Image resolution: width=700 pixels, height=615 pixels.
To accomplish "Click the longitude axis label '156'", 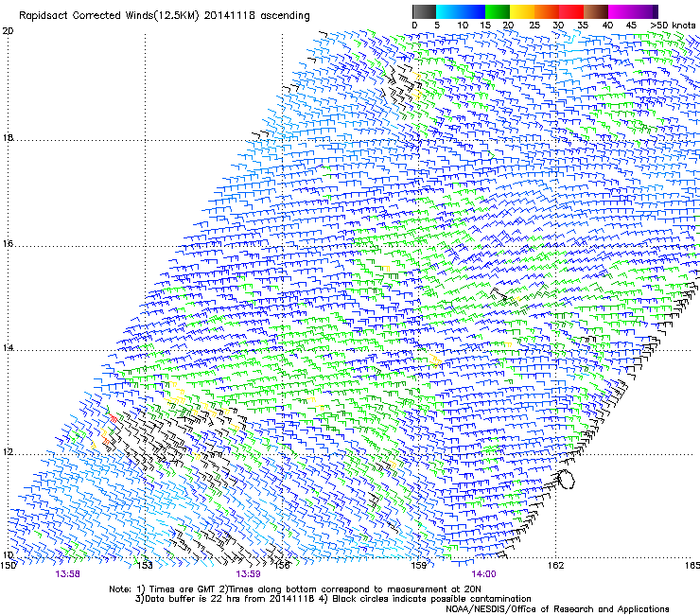I will (x=282, y=566).
